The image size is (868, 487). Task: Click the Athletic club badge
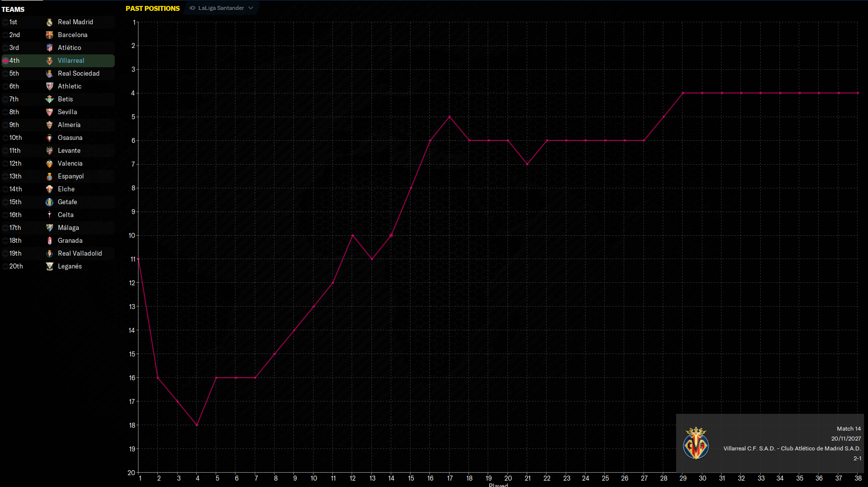click(49, 87)
